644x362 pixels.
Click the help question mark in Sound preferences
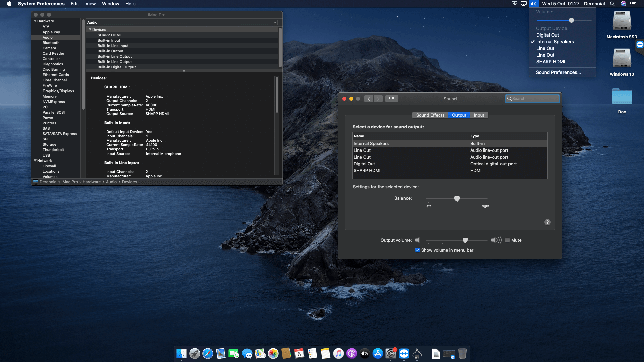click(547, 222)
